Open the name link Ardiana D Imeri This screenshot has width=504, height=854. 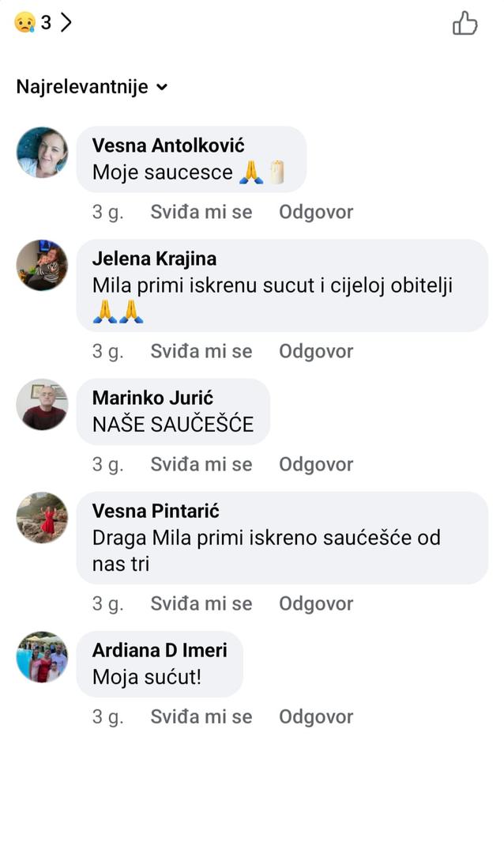tap(160, 650)
